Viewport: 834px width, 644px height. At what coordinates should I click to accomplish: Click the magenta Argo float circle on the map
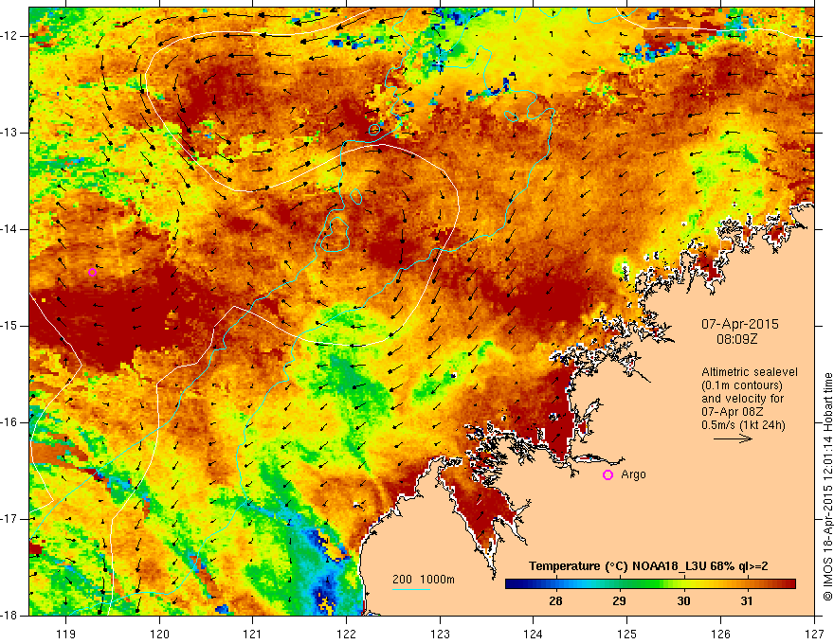click(92, 272)
